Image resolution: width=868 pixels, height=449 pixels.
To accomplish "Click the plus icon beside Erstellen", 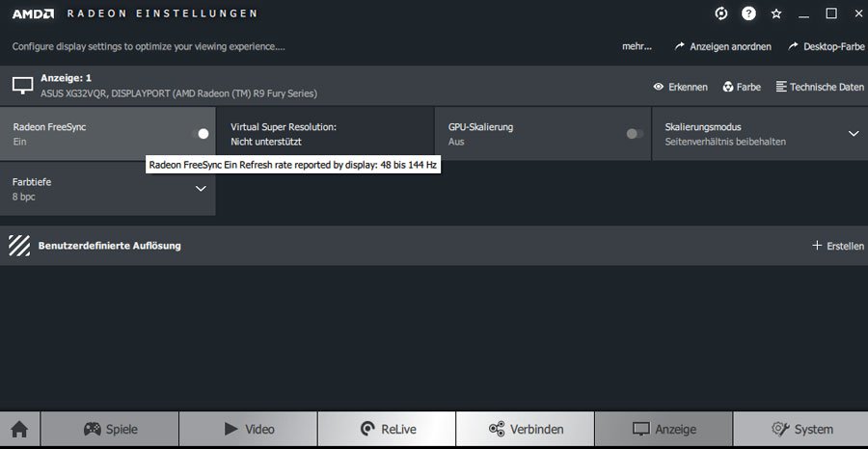I will [x=817, y=245].
